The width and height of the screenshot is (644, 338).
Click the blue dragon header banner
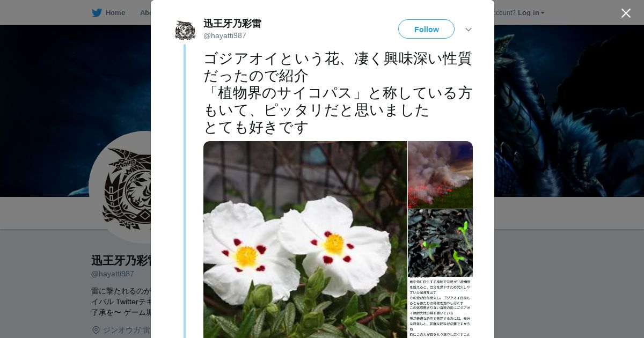[569, 111]
